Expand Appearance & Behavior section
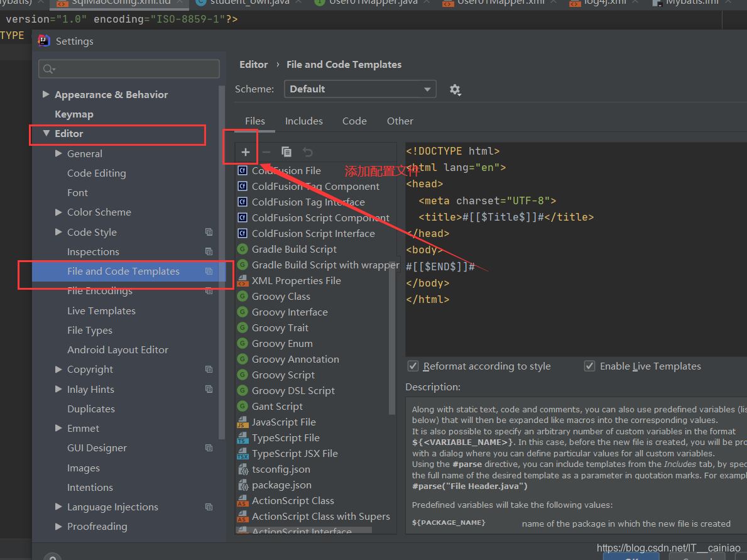Viewport: 747px width, 560px height. point(46,94)
